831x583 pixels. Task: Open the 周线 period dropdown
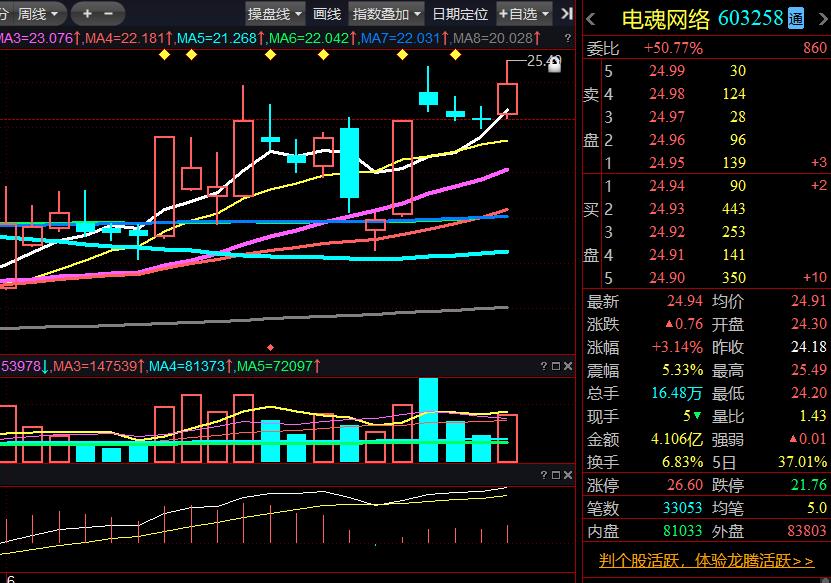point(37,14)
